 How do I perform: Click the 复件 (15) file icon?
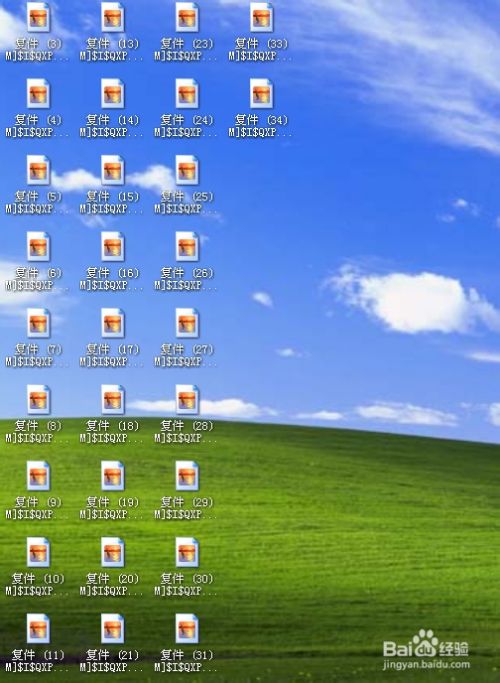coord(113,170)
